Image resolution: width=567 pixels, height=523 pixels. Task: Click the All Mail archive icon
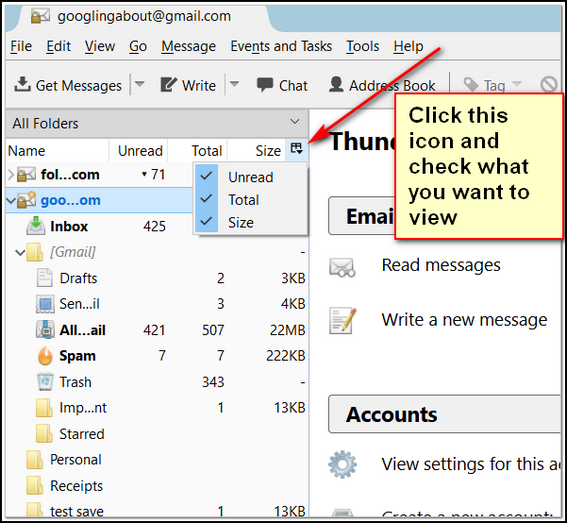[45, 329]
